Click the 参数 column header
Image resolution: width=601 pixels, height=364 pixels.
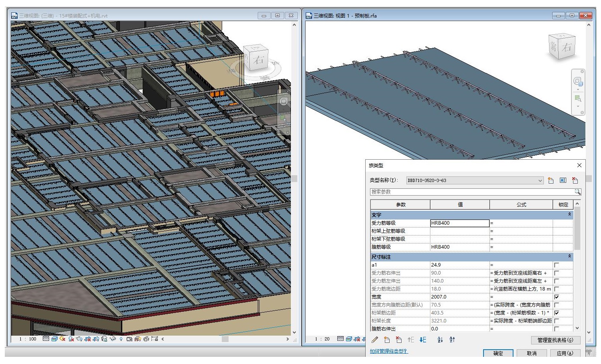[x=400, y=204]
